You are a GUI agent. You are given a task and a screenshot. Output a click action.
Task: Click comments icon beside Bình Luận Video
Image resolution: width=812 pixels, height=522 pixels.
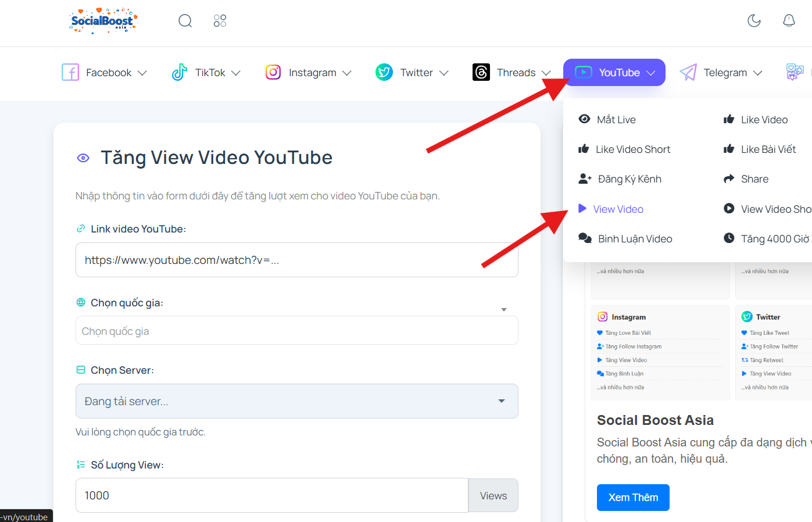tap(585, 238)
